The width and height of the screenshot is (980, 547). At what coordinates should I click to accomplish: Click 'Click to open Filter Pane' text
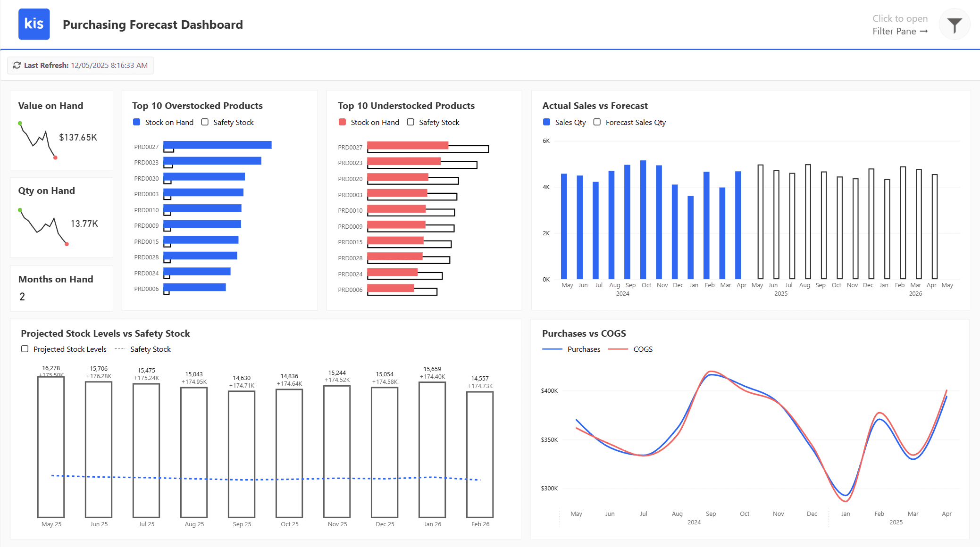click(x=899, y=25)
